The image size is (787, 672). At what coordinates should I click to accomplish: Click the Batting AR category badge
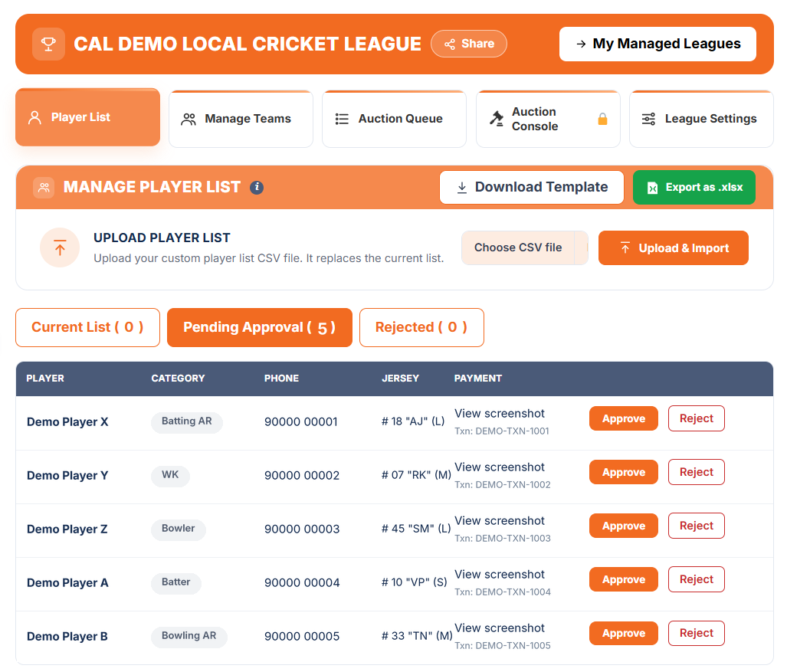(187, 421)
